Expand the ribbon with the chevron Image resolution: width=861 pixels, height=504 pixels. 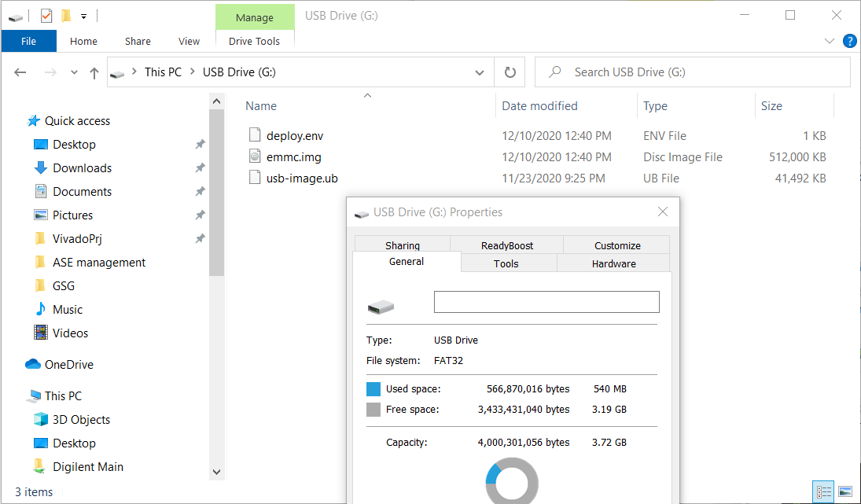(x=829, y=41)
